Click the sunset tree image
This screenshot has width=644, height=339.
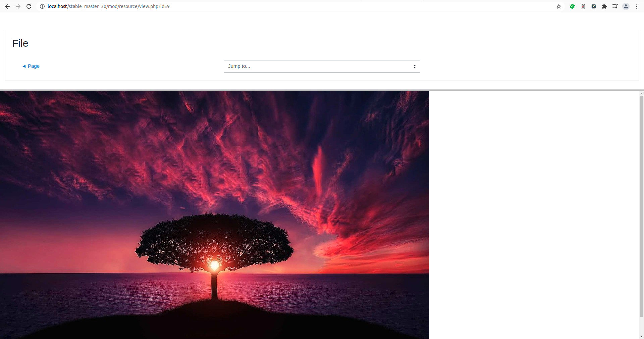tap(215, 215)
